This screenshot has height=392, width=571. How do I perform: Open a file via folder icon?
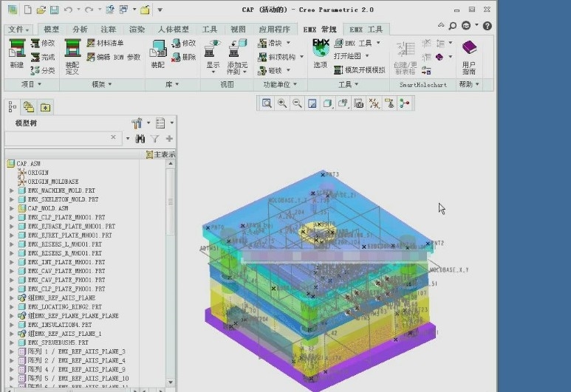[41, 10]
